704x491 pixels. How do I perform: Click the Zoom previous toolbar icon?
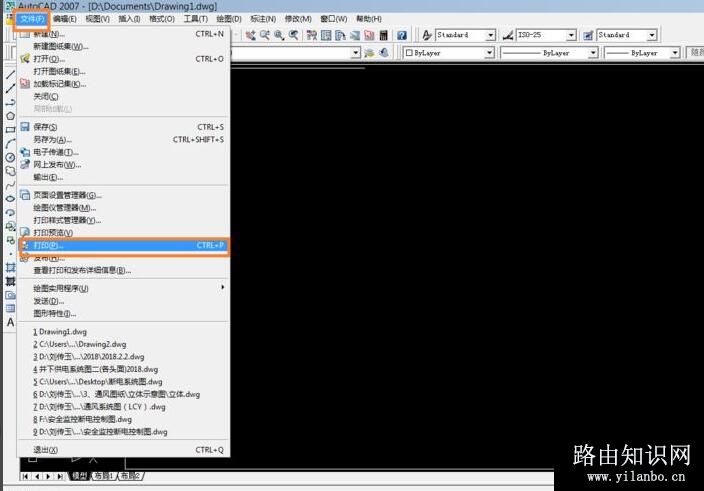(x=294, y=35)
